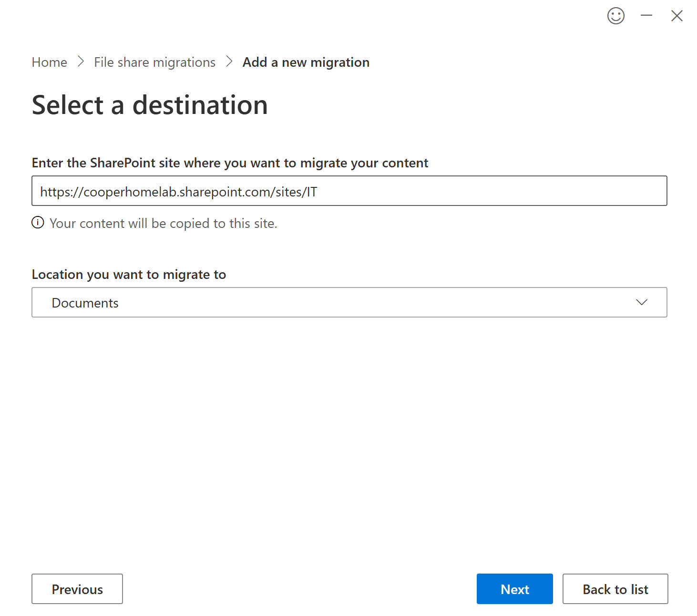The width and height of the screenshot is (697, 616).
Task: Navigate to File share migrations breadcrumb
Action: [x=154, y=62]
